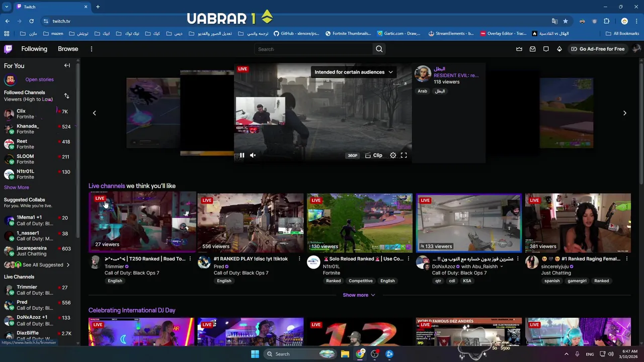Select the gamergirl tag
This screenshot has height=362, width=644.
577,281
